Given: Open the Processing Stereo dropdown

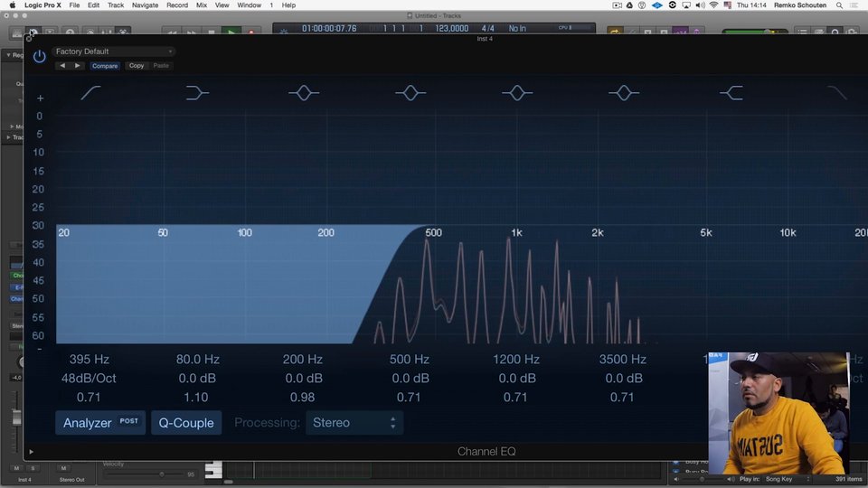Looking at the screenshot, I should click(354, 423).
